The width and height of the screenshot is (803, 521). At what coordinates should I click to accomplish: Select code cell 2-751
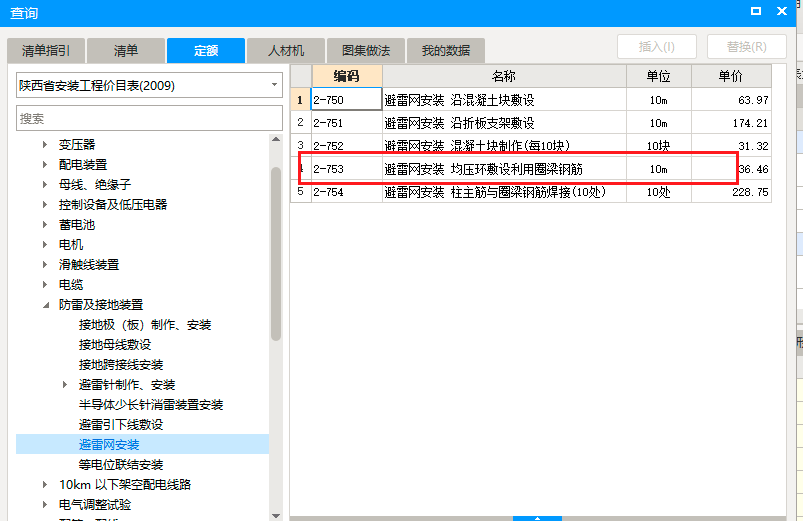[x=347, y=123]
